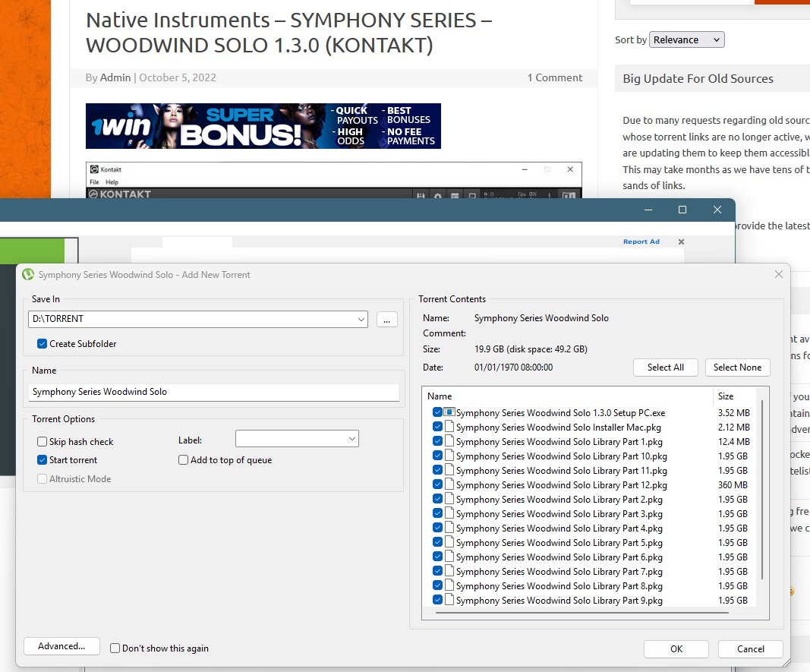Click the 3.52 MB size value
This screenshot has width=810, height=672.
(733, 413)
